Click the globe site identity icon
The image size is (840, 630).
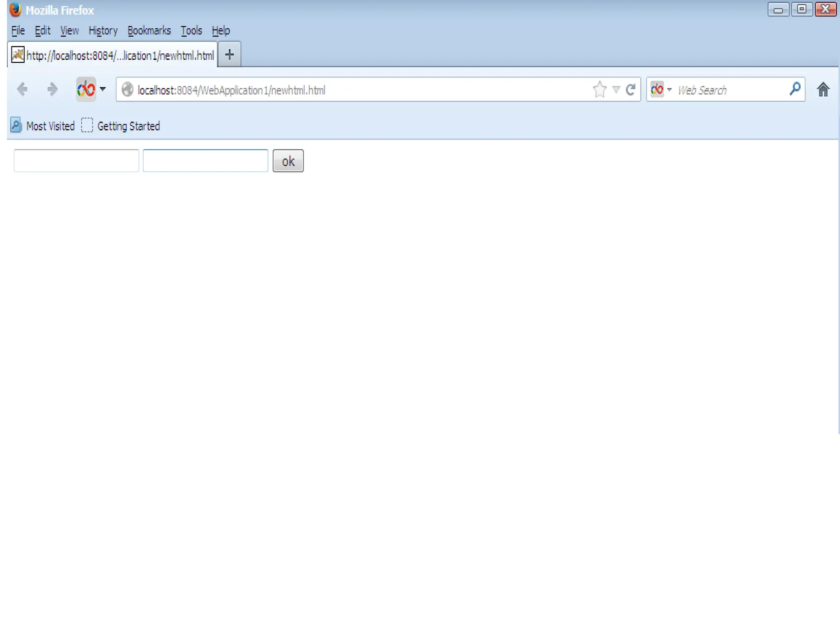[128, 89]
